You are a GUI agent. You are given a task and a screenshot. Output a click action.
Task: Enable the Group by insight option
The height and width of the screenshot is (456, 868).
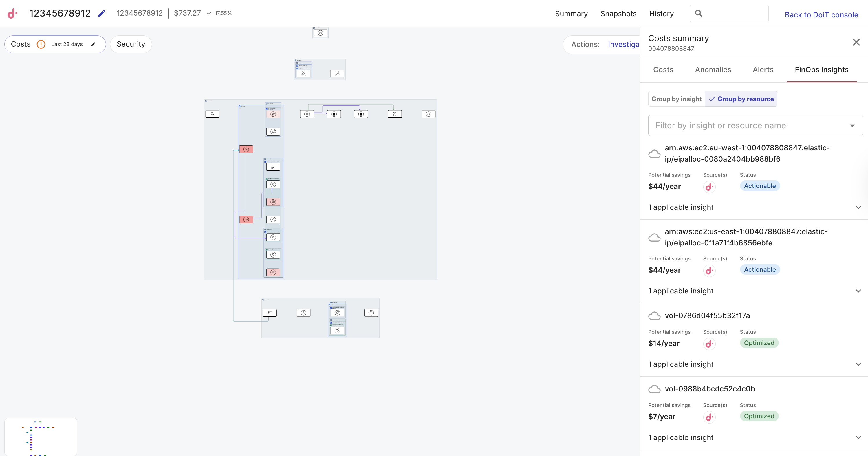pyautogui.click(x=676, y=99)
